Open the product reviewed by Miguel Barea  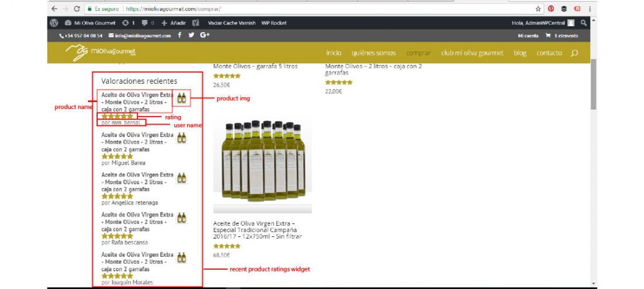(x=137, y=142)
